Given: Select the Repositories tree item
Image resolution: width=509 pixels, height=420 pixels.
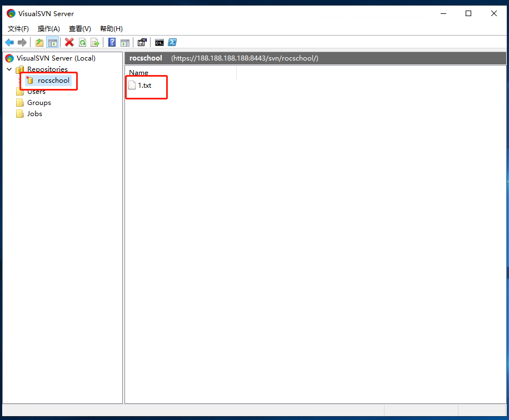Looking at the screenshot, I should pyautogui.click(x=47, y=69).
